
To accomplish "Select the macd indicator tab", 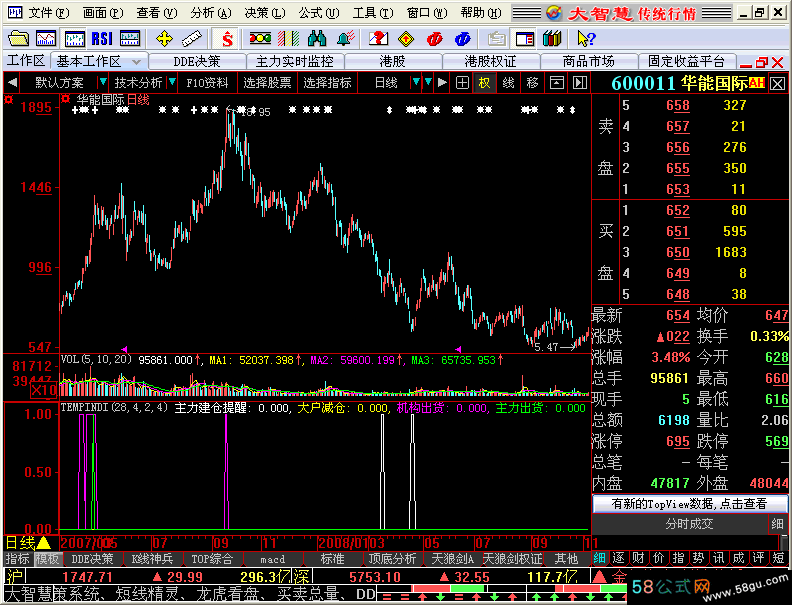I will pyautogui.click(x=273, y=559).
